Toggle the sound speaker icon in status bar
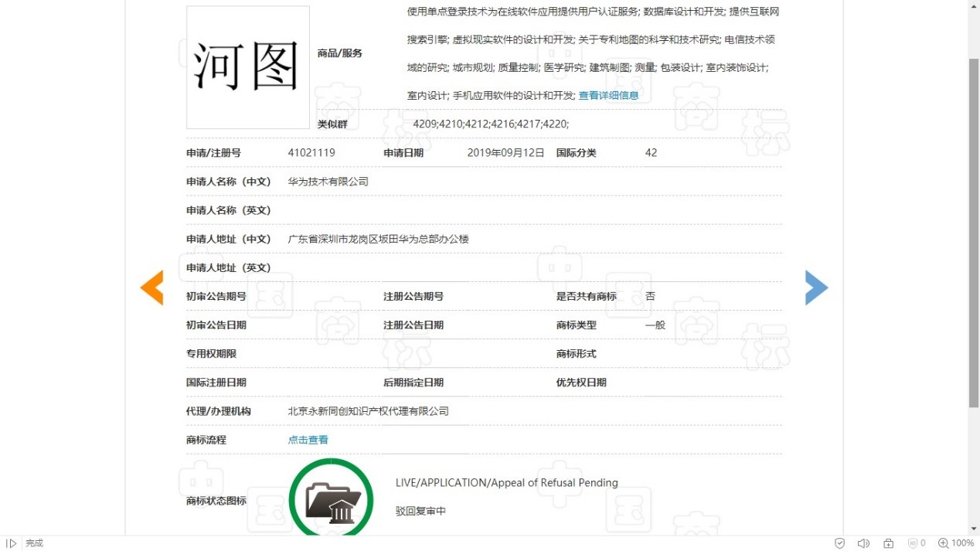980x551 pixels. point(863,543)
